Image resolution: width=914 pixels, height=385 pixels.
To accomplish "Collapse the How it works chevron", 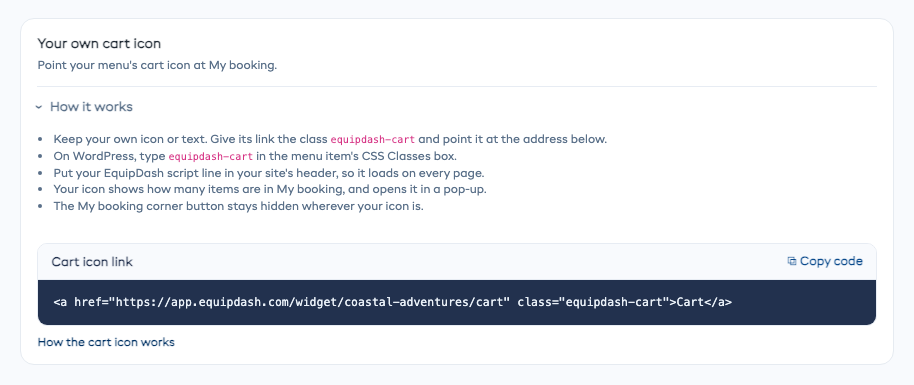I will 38,107.
